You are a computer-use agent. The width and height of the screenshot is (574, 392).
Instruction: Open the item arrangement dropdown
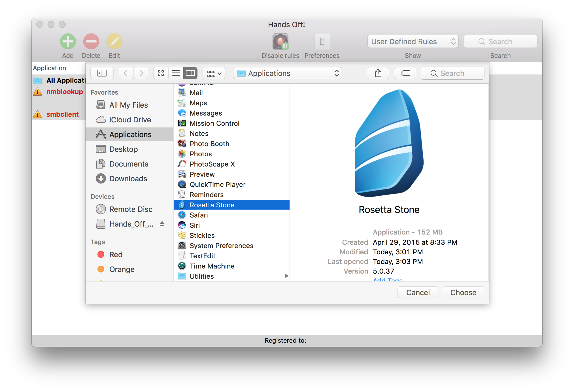tap(214, 73)
